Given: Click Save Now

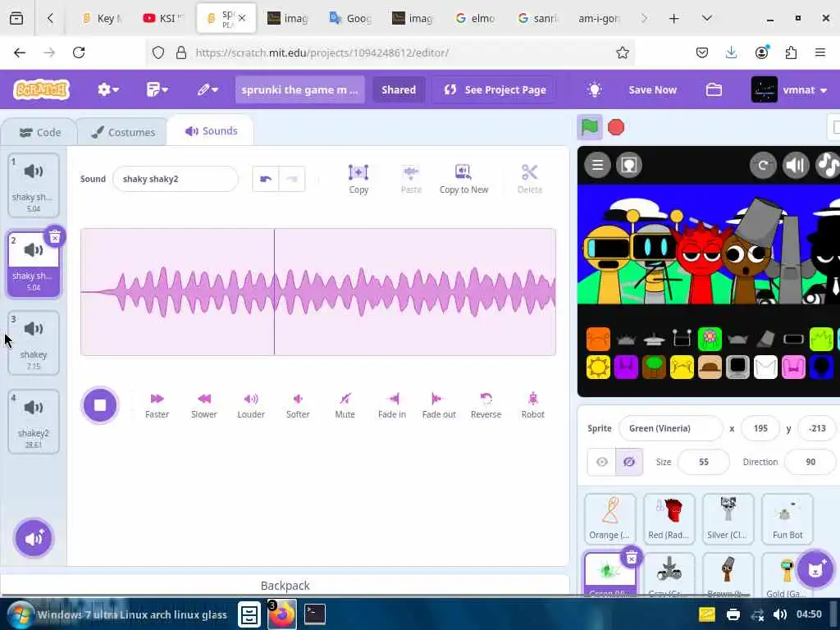Looking at the screenshot, I should coord(652,89).
